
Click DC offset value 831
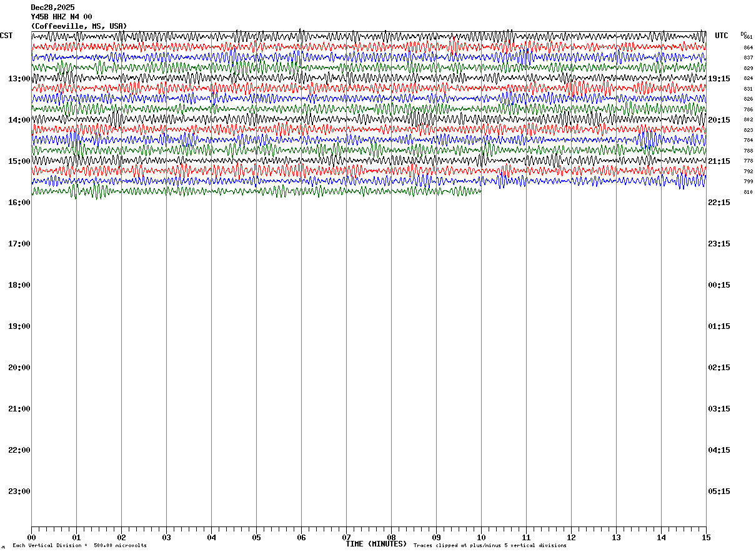749,89
